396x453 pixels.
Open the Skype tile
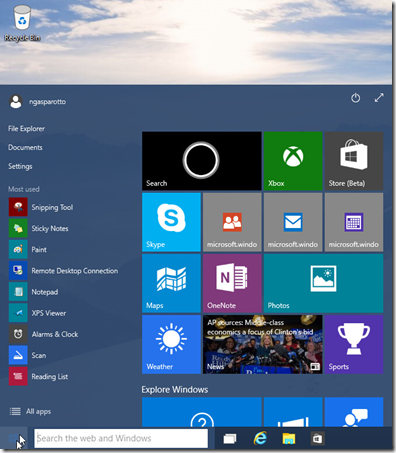(x=171, y=222)
